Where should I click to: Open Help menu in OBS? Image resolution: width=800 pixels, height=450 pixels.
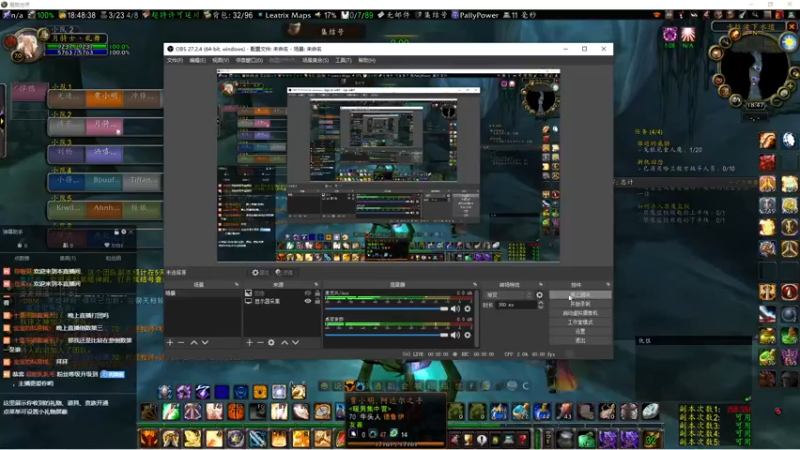[367, 60]
